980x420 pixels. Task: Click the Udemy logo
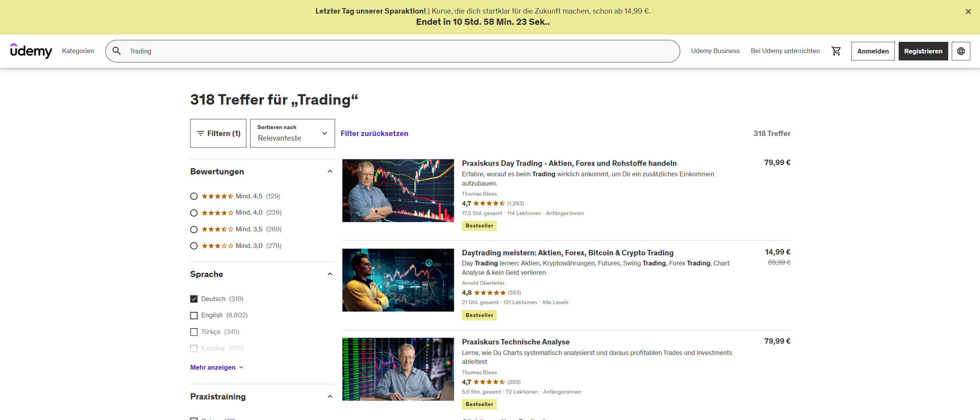[31, 51]
